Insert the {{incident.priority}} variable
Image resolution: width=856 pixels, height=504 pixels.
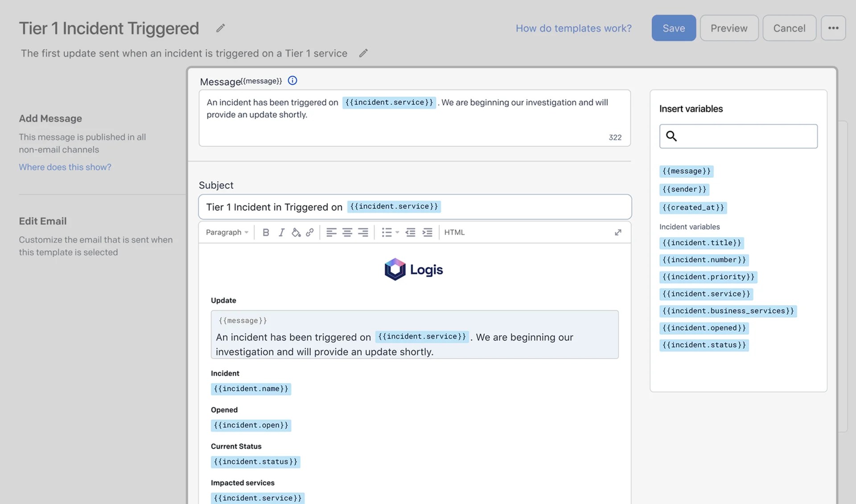coord(708,277)
